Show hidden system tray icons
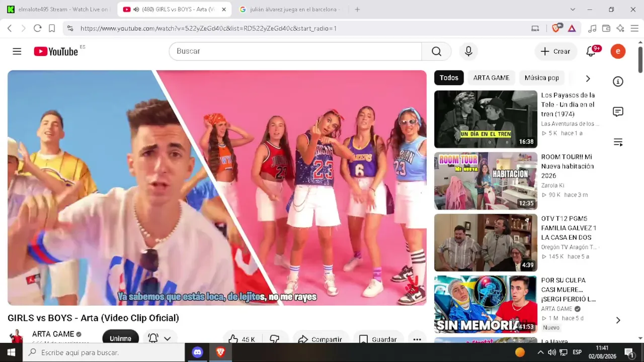Screen dimensions: 644x362 tap(541, 352)
